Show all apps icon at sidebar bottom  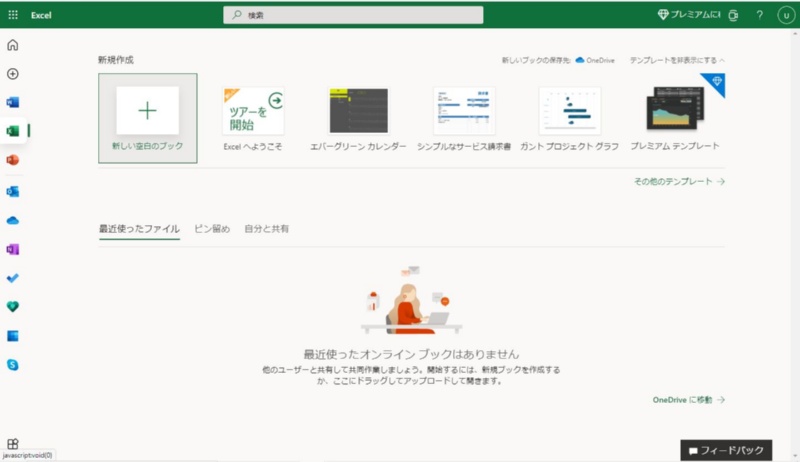(x=13, y=443)
